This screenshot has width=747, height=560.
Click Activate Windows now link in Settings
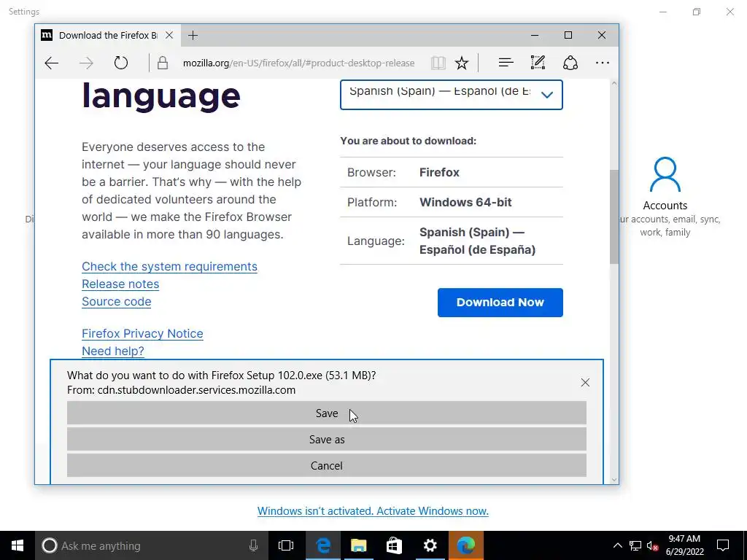point(373,511)
